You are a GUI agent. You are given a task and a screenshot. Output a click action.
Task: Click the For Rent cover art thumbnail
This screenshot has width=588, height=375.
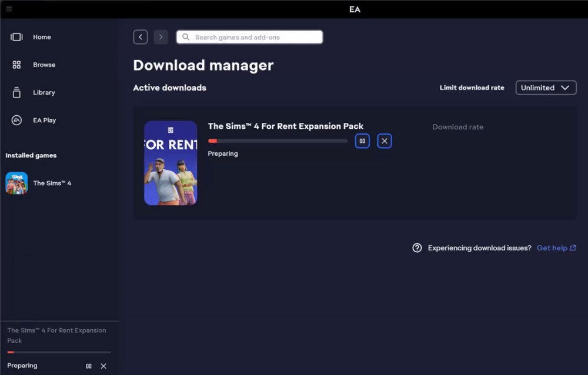[171, 163]
